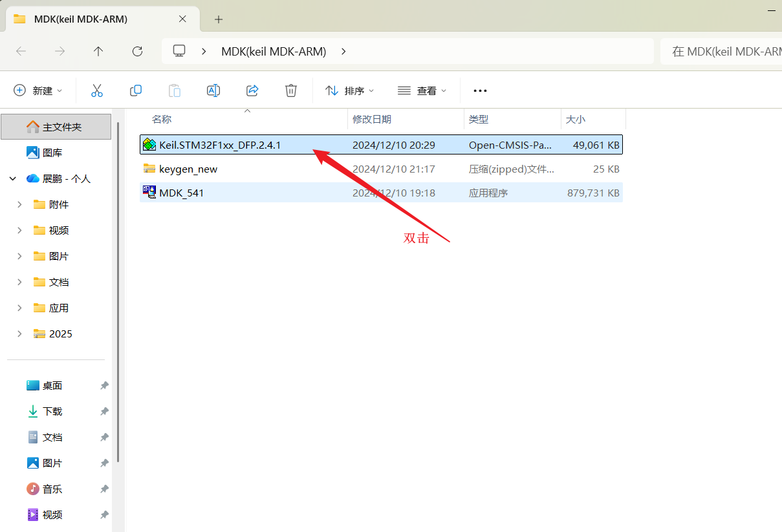Click the Rename icon in toolbar
The height and width of the screenshot is (532, 782).
[x=213, y=90]
